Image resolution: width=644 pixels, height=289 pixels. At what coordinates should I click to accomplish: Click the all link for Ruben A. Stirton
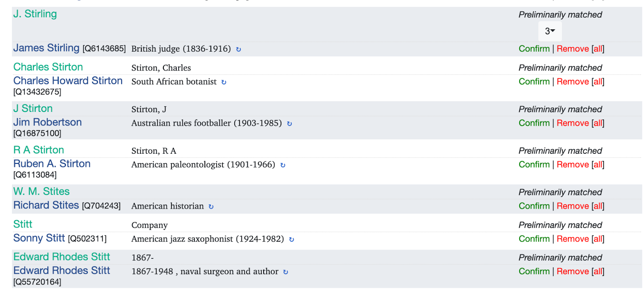598,165
